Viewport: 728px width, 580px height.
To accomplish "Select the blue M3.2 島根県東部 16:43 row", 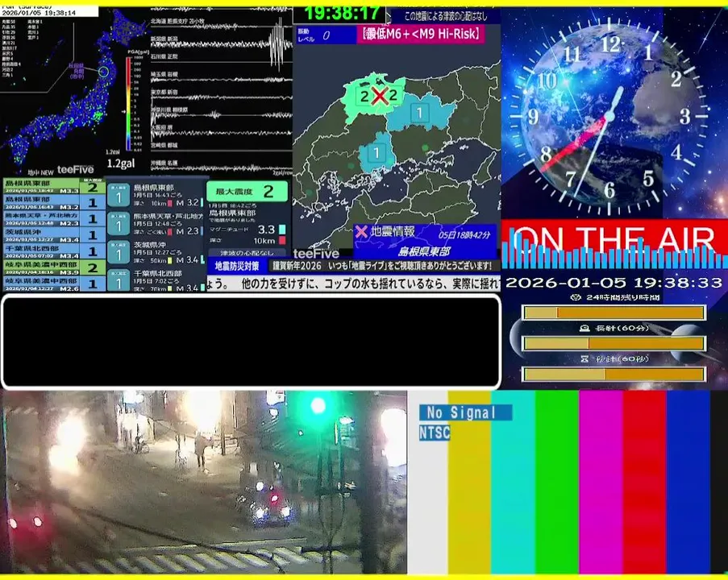I will [54, 203].
